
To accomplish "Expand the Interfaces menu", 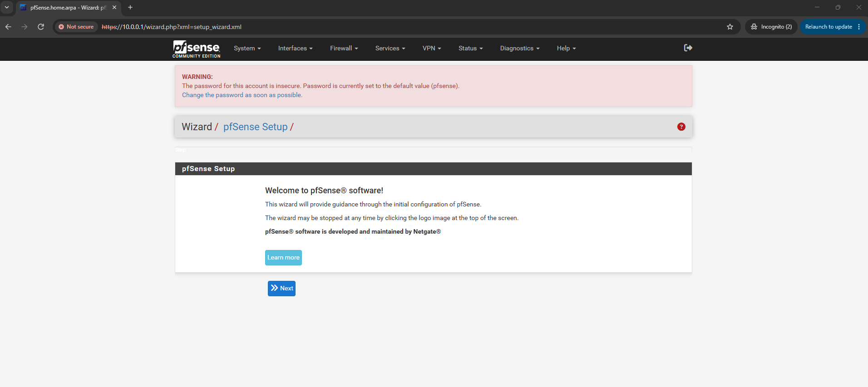I will pos(296,48).
